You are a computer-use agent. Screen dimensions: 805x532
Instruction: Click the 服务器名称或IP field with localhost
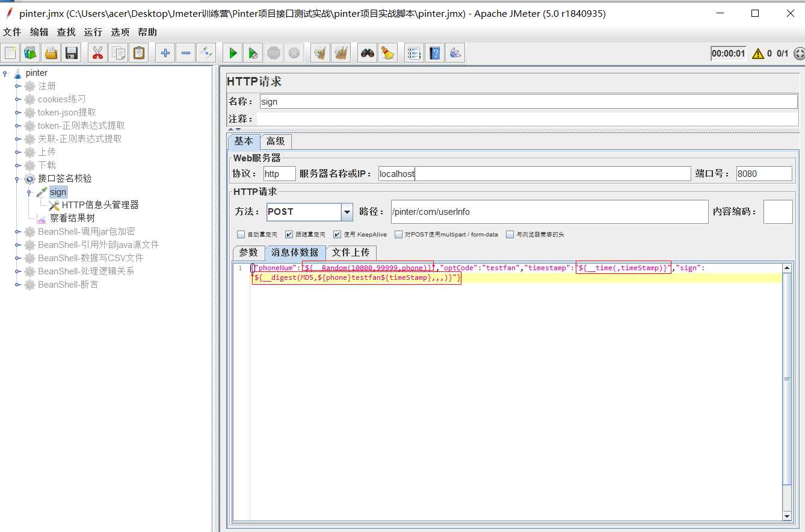pos(534,174)
